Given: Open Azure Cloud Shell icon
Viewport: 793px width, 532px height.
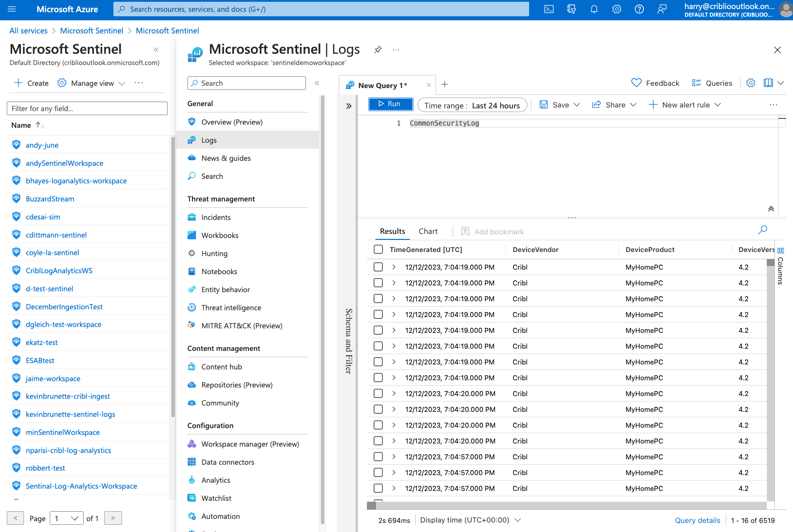Looking at the screenshot, I should pyautogui.click(x=549, y=9).
